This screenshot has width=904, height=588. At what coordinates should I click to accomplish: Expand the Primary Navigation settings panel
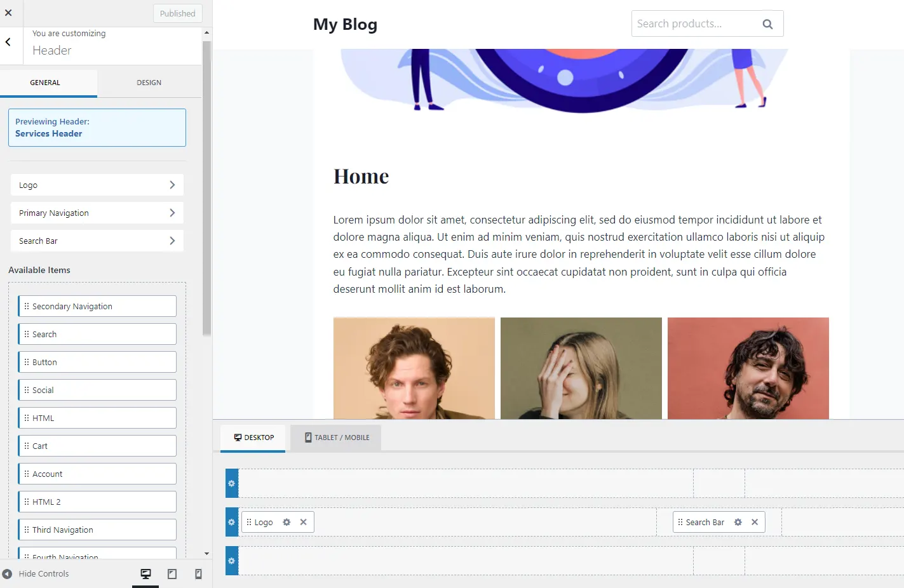(97, 213)
